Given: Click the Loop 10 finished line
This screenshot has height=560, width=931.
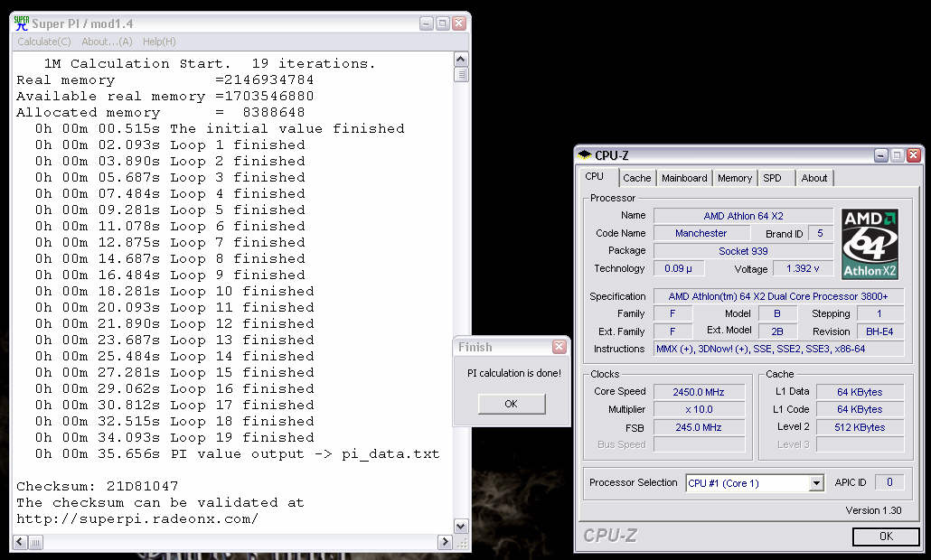Looking at the screenshot, I should [x=174, y=291].
